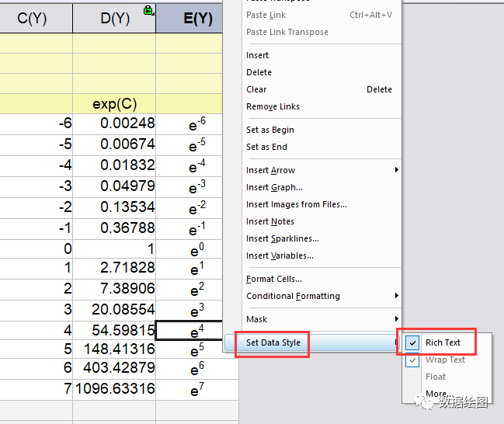Select Clear in the context menu
This screenshot has width=504, height=424.
click(x=322, y=89)
